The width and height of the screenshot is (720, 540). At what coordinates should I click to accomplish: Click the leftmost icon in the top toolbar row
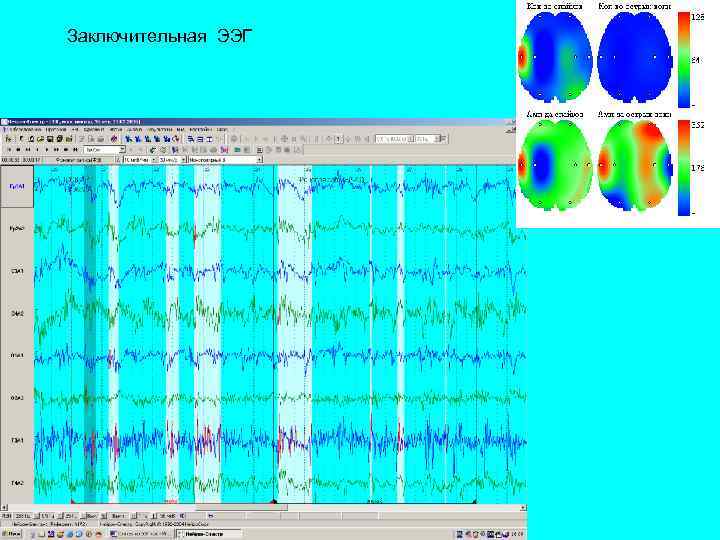tap(8, 139)
